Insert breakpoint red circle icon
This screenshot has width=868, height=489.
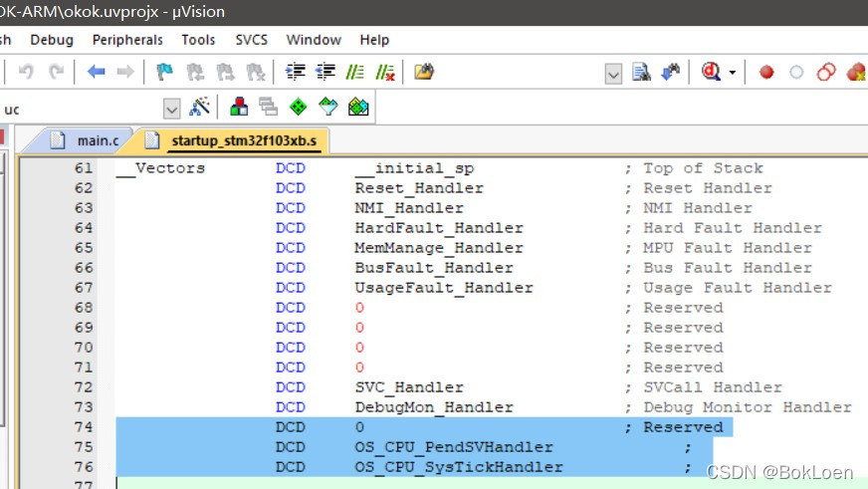pos(766,72)
